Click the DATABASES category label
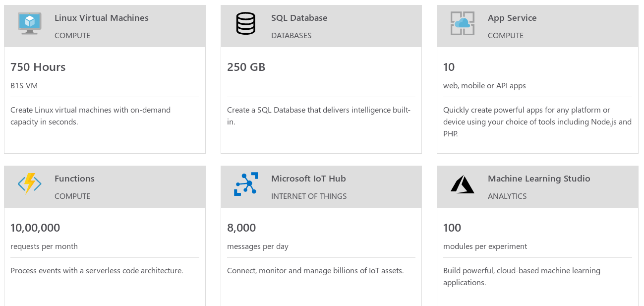Screen dimensions: 644x306 292,36
